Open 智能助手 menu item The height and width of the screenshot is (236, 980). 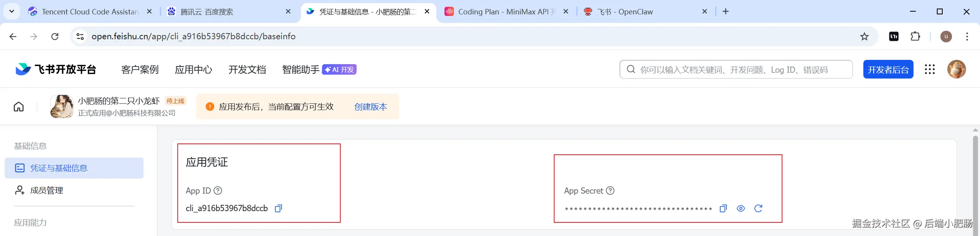coord(301,70)
